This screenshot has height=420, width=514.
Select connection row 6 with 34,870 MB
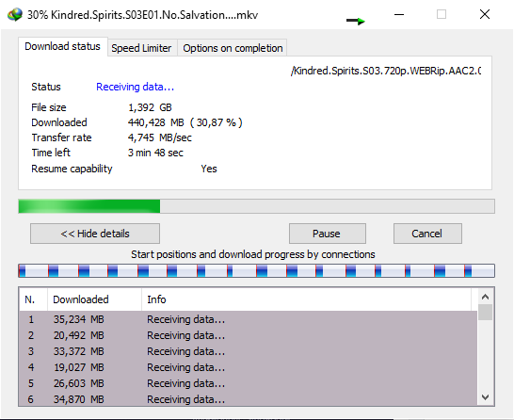pyautogui.click(x=248, y=398)
